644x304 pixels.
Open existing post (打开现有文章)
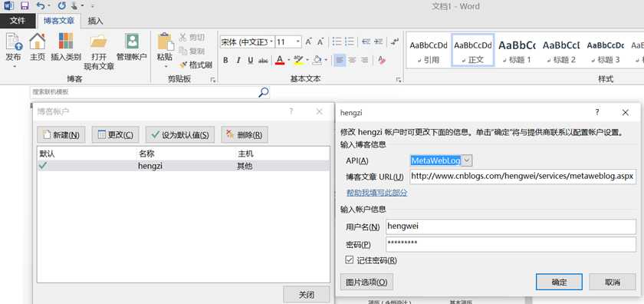(x=99, y=51)
